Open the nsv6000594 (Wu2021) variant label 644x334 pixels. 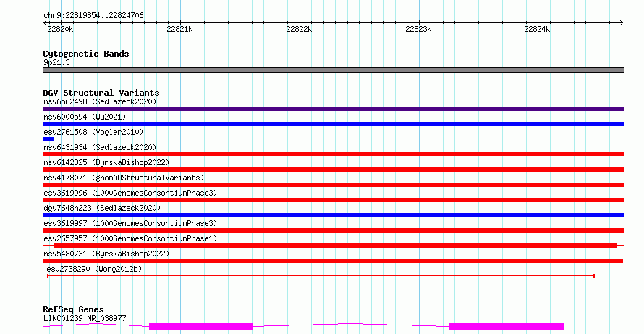pyautogui.click(x=85, y=117)
